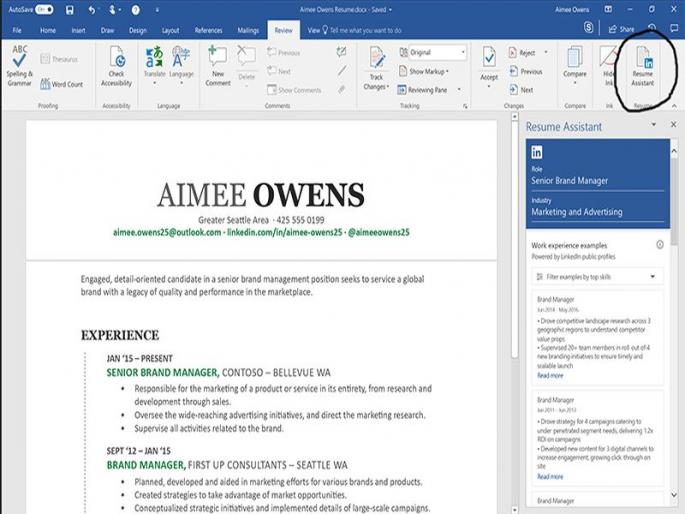
Task: Edit the Marketing and Advertising industry field
Action: [597, 212]
